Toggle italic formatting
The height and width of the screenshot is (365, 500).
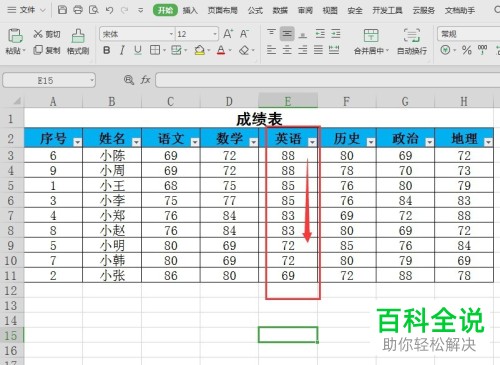122,50
